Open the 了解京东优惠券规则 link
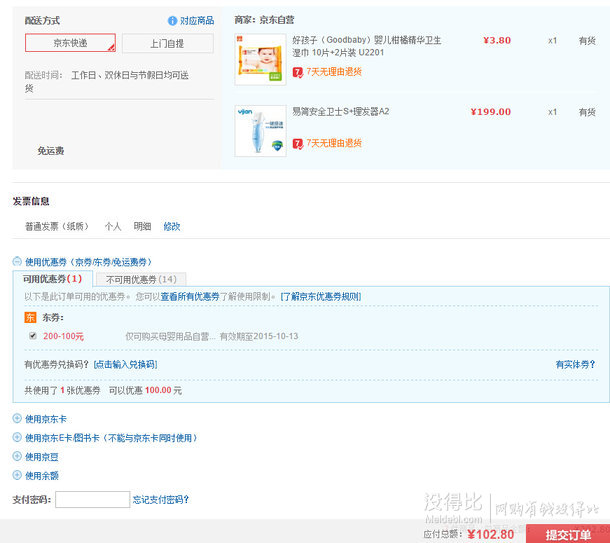 point(321,297)
